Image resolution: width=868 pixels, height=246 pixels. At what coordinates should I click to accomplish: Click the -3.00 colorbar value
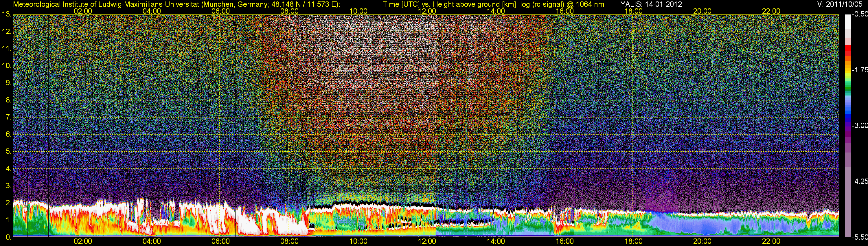860,126
